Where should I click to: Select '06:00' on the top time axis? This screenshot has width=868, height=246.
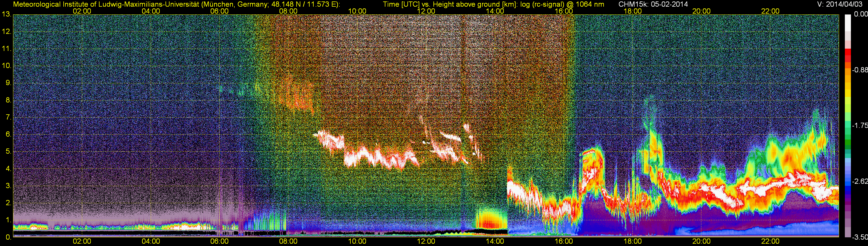[220, 11]
